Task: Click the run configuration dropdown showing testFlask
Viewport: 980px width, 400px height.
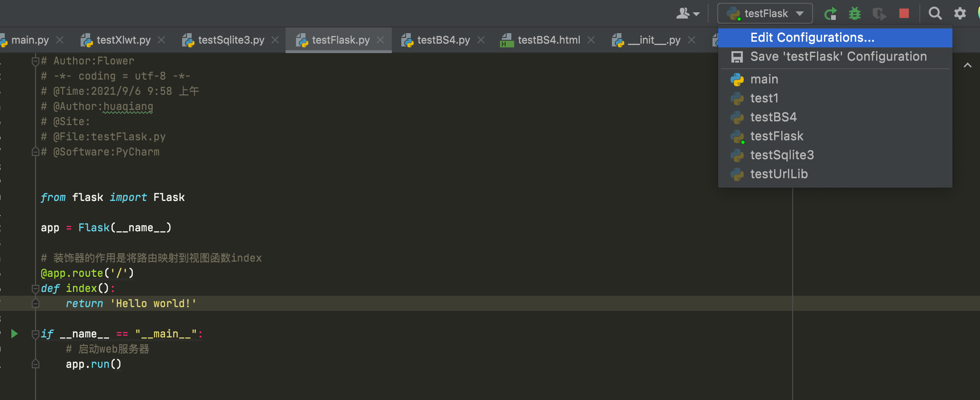Action: [765, 13]
